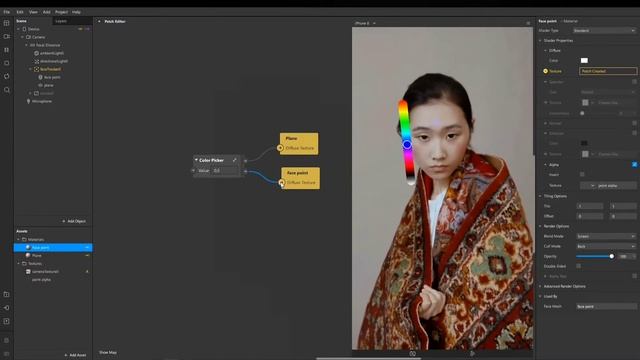This screenshot has width=640, height=360.
Task: Enable the Specular checkbox
Action: [x=635, y=82]
